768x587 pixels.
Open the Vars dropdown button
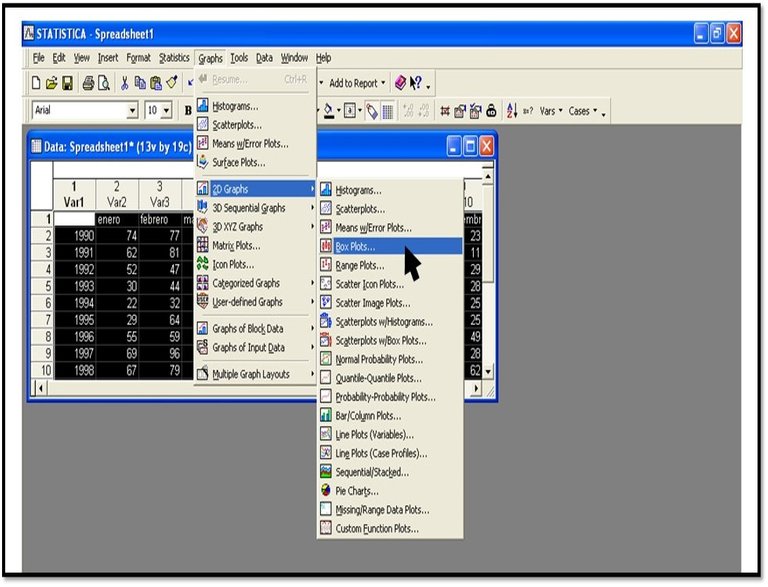tap(551, 111)
